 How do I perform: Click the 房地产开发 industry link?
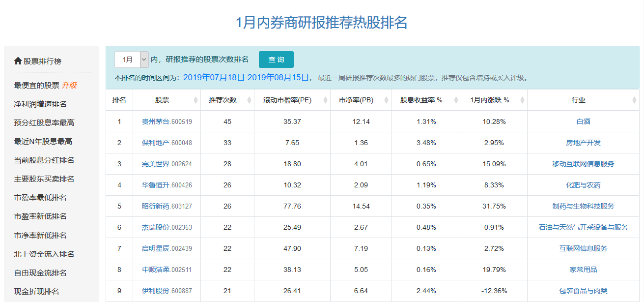tap(583, 143)
